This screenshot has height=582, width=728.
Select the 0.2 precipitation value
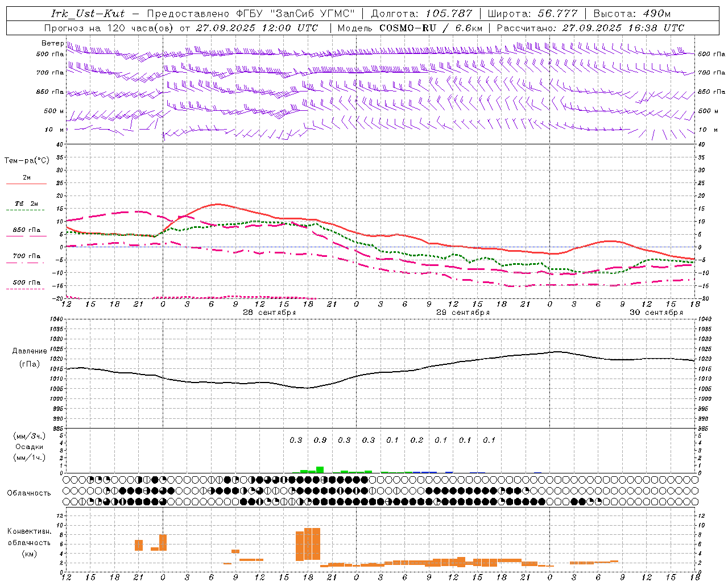coord(417,440)
